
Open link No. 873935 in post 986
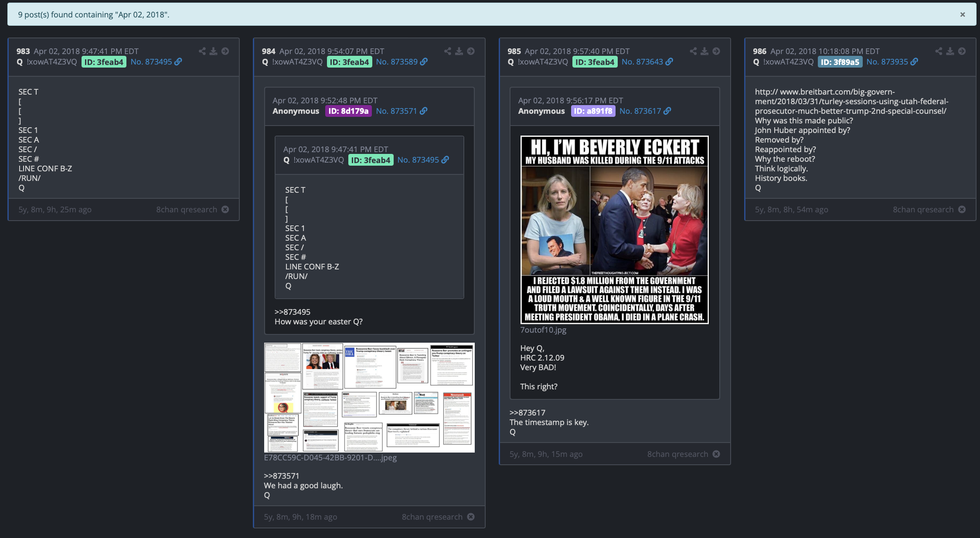892,62
